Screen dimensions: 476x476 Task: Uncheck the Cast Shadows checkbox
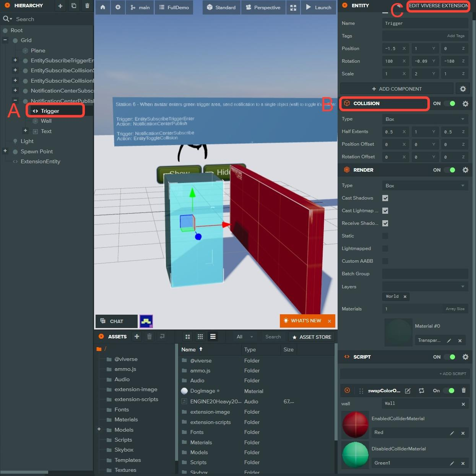coord(385,198)
